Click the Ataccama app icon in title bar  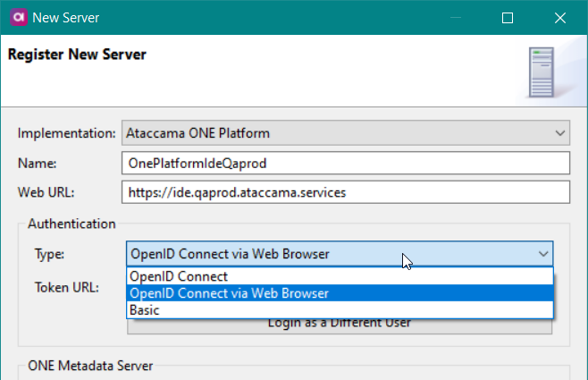17,17
